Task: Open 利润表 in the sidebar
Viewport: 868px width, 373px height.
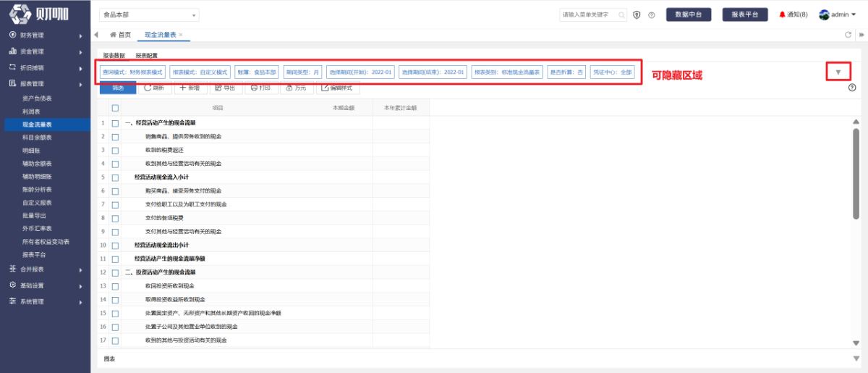Action: coord(30,111)
